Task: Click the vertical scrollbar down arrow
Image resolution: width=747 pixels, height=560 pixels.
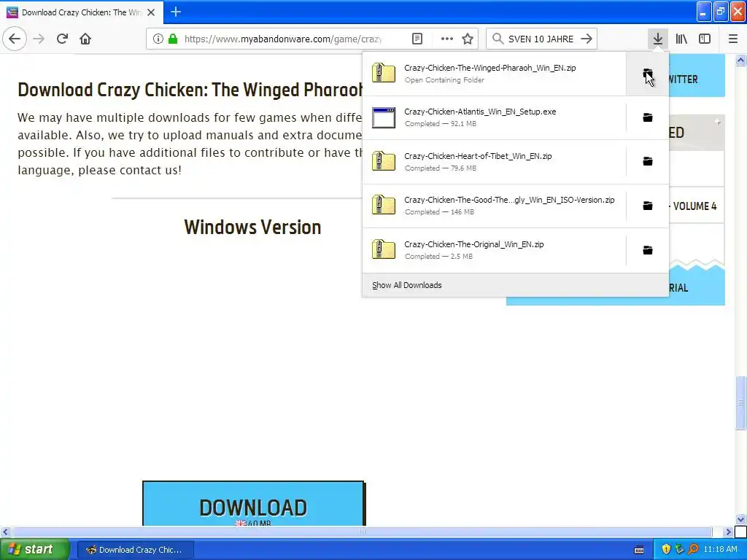Action: pyautogui.click(x=740, y=519)
